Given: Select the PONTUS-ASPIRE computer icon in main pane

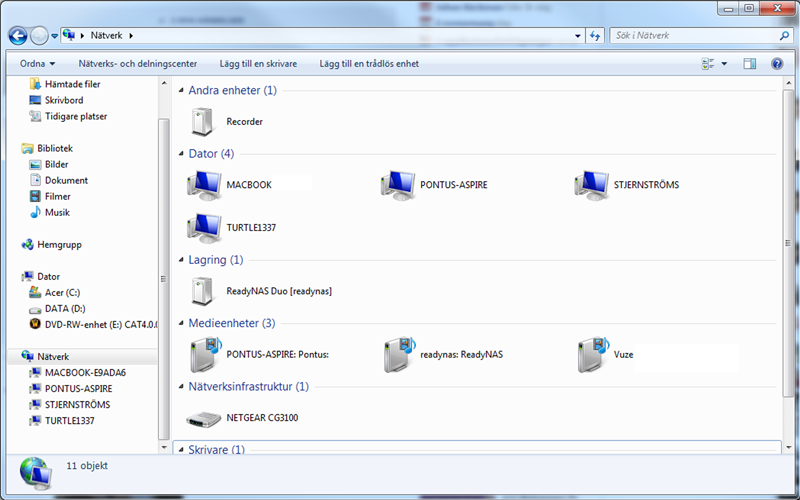Looking at the screenshot, I should [397, 185].
